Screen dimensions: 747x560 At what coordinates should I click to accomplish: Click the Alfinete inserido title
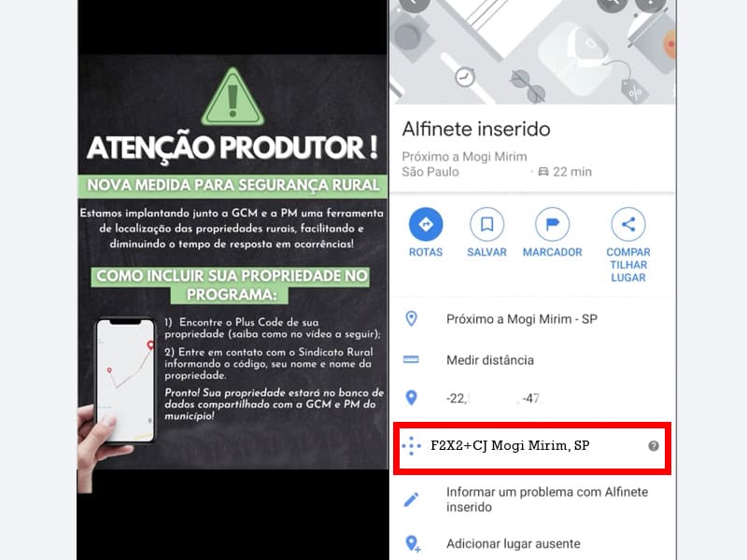click(x=476, y=129)
